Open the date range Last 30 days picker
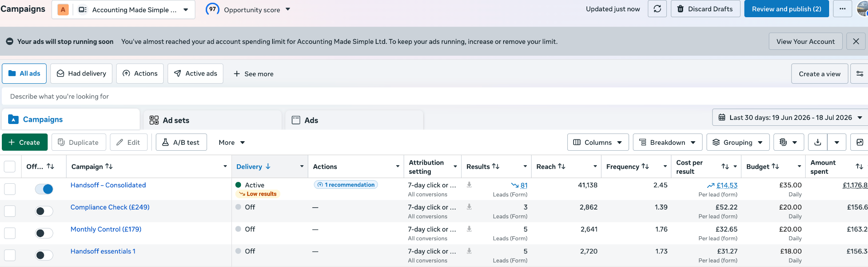This screenshot has width=868, height=267. 790,118
